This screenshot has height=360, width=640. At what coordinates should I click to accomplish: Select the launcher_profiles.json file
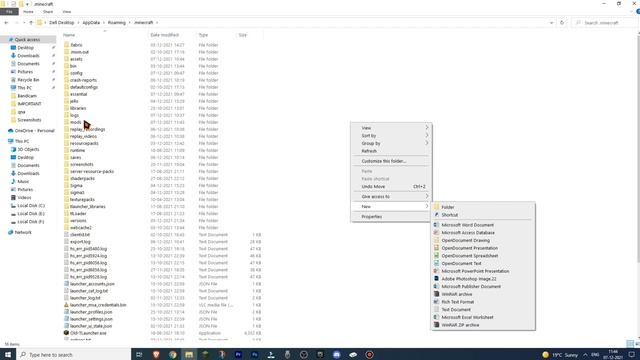91,312
